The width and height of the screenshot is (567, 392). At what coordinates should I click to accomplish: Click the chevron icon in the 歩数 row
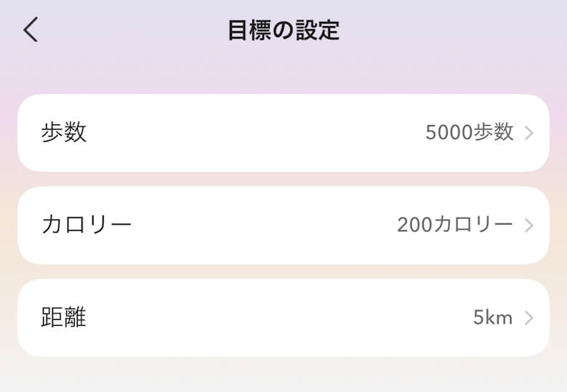[x=529, y=133]
